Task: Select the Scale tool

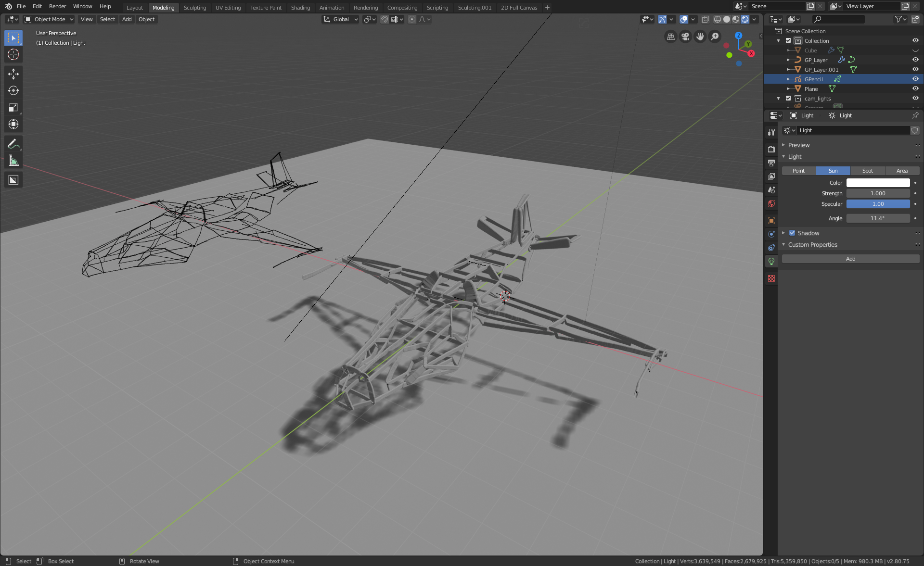Action: pos(13,107)
